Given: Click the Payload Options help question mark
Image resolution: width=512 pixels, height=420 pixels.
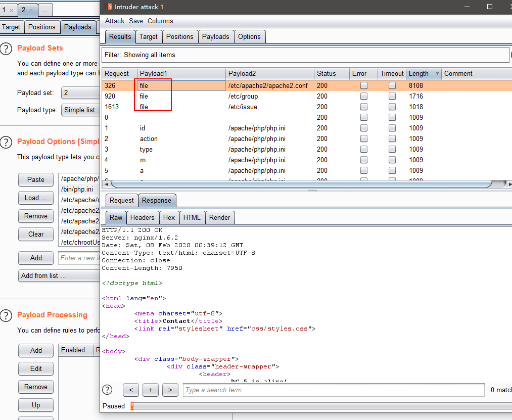Looking at the screenshot, I should (6, 142).
